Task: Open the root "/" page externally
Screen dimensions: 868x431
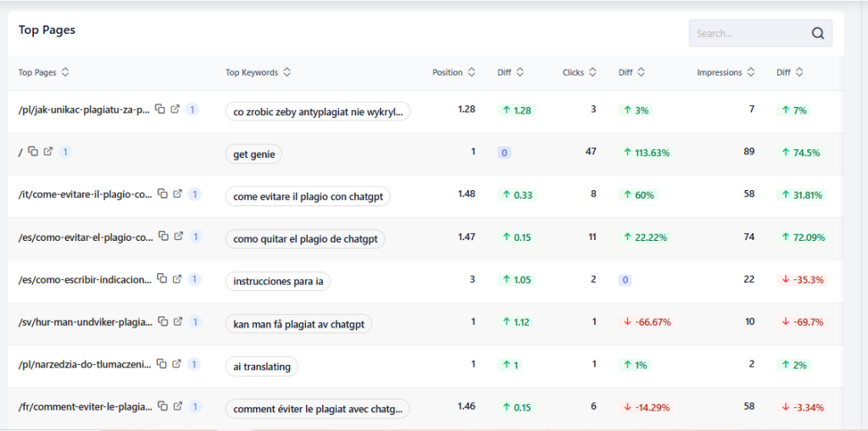Action: point(48,151)
